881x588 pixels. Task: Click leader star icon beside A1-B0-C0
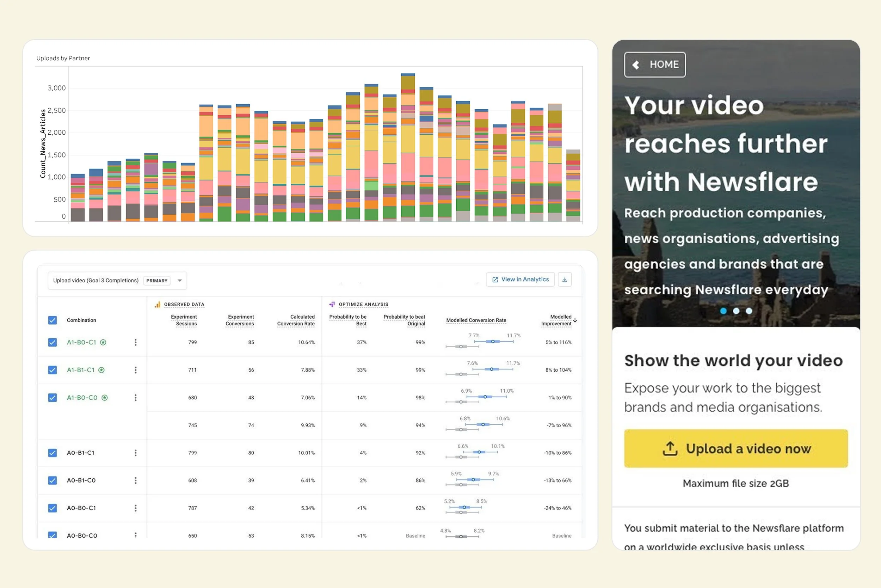coord(105,398)
